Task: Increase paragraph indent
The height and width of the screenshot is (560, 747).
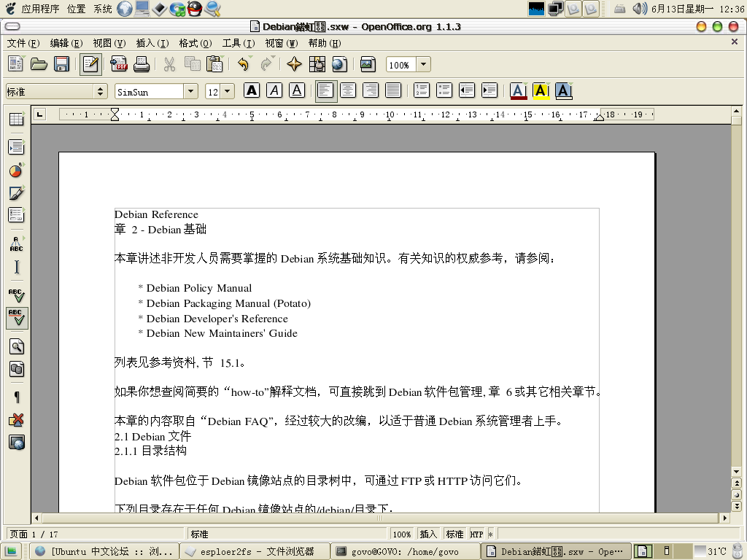Action: click(x=489, y=90)
